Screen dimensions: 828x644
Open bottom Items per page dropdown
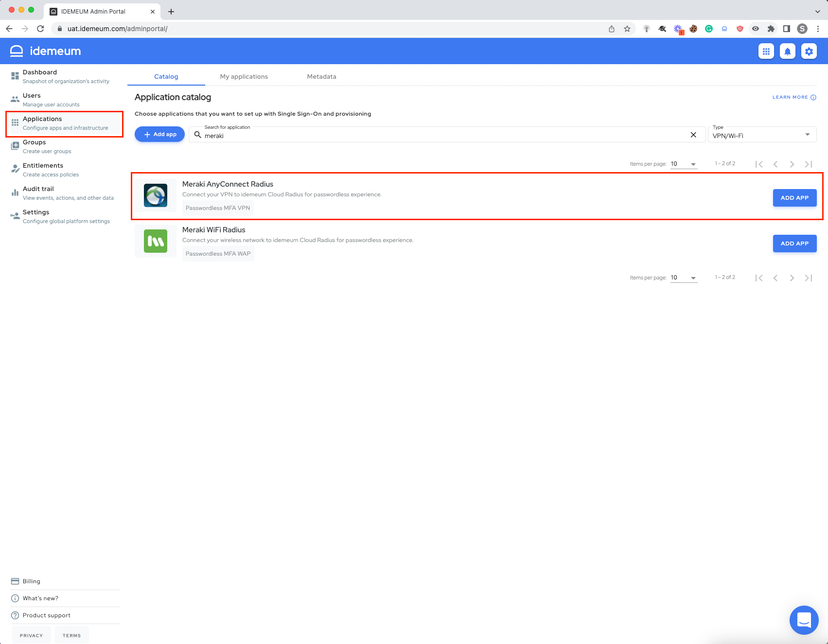[684, 278]
